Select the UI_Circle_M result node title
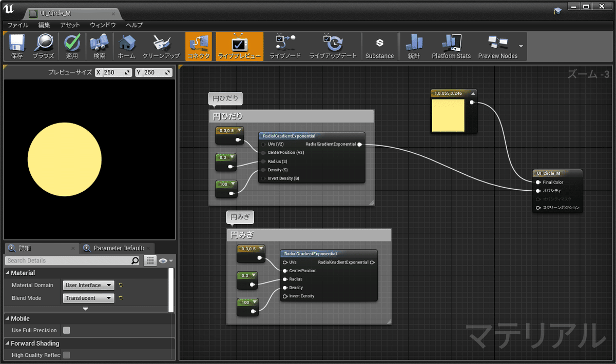The height and width of the screenshot is (364, 616). (557, 173)
